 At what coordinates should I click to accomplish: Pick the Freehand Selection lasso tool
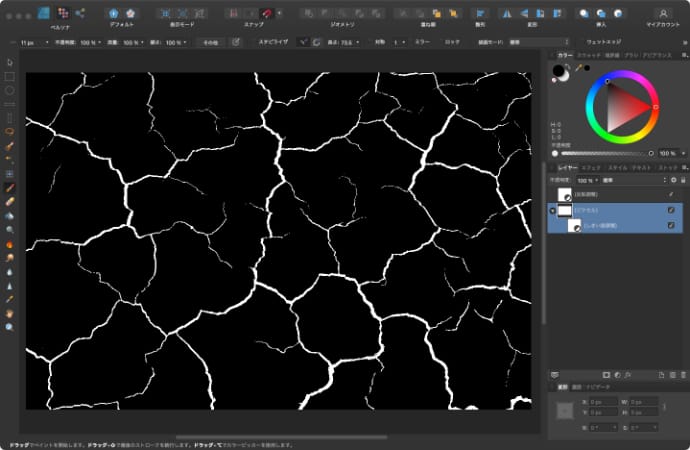coord(10,131)
